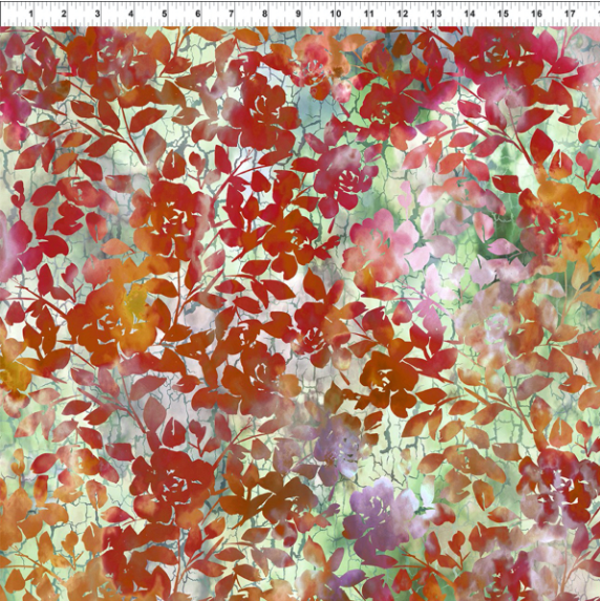The height and width of the screenshot is (601, 600).
Task: Click the number 2 on the ruler
Action: coord(64,14)
